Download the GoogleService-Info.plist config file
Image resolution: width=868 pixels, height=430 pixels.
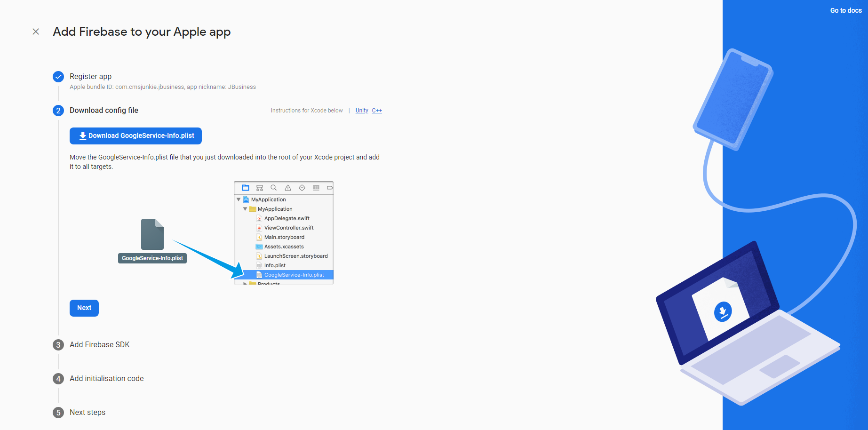(x=135, y=136)
